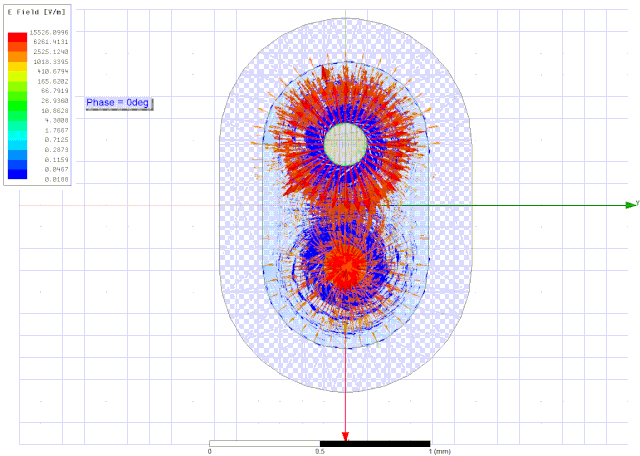Click the legend value 0.1159
This screenshot has height=456, width=640.
coord(56,160)
